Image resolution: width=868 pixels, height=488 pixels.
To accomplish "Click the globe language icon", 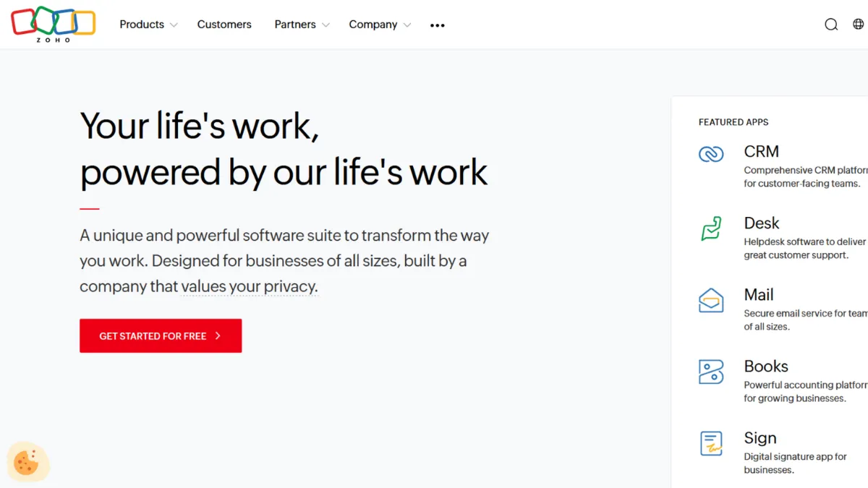I will pyautogui.click(x=859, y=24).
